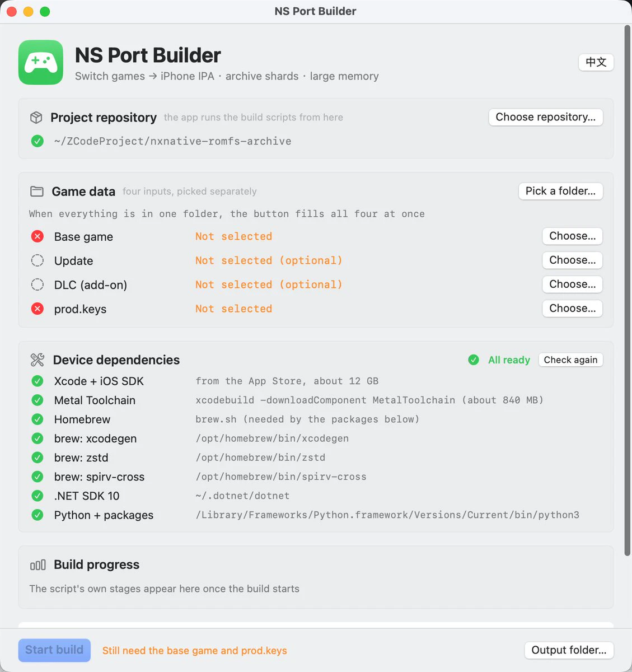Click the ~/.dotnet/dotnet path text
The width and height of the screenshot is (632, 672).
[x=242, y=496]
